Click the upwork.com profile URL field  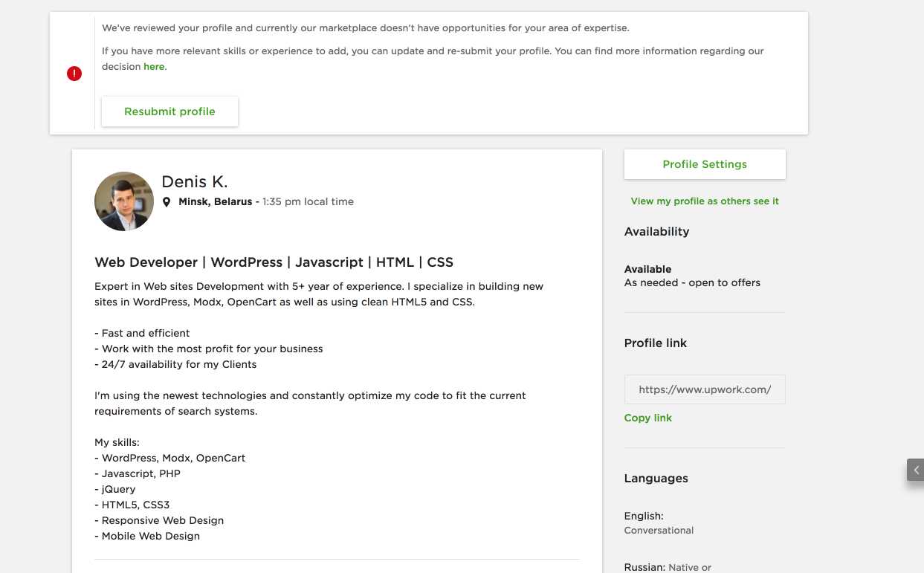tap(704, 389)
